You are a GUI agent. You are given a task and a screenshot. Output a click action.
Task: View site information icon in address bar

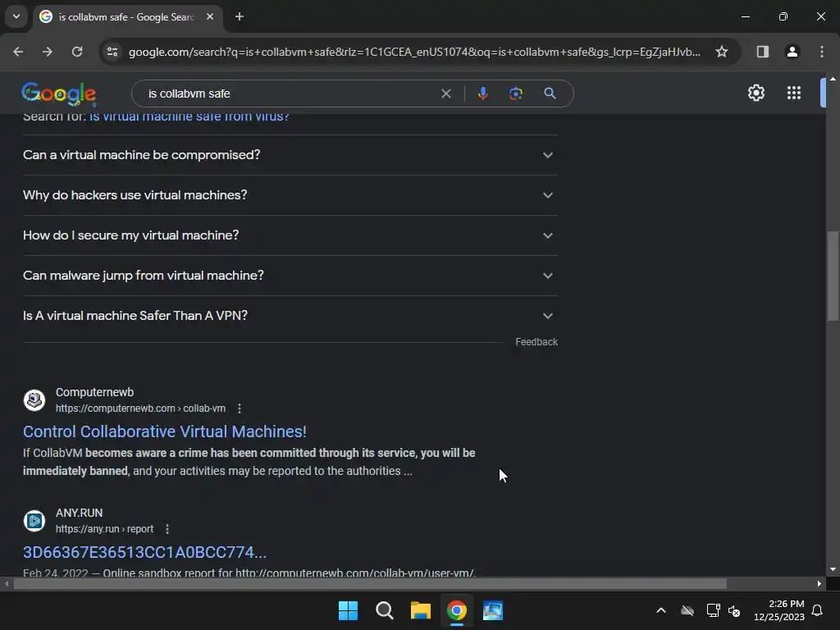click(112, 52)
